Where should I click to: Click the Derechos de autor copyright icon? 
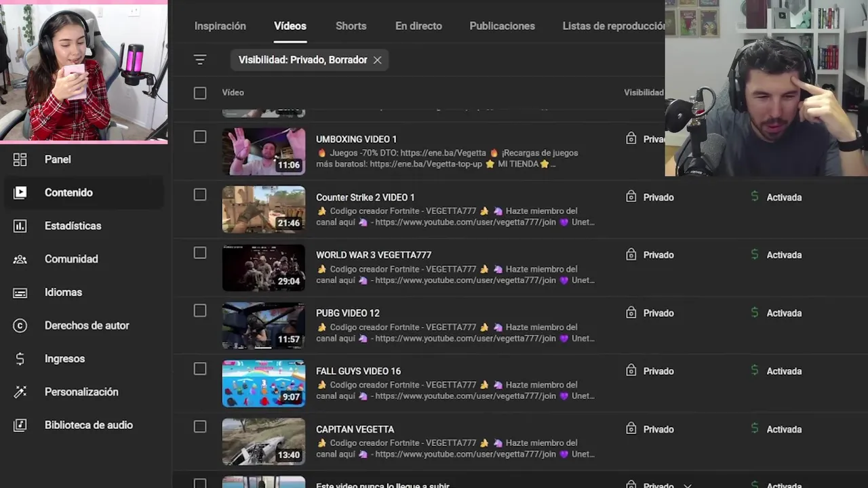(x=20, y=325)
